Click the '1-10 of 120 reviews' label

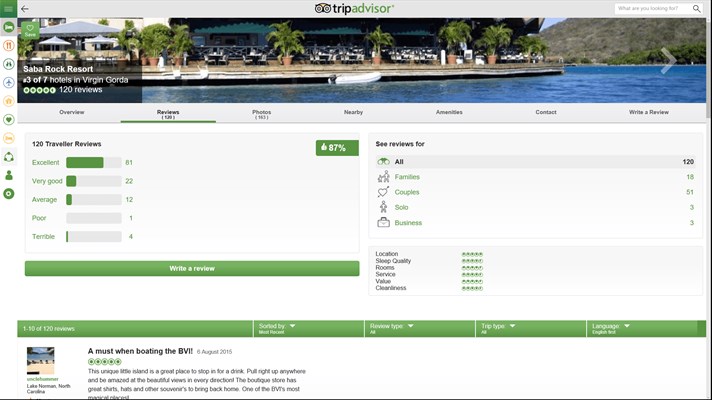[49, 328]
